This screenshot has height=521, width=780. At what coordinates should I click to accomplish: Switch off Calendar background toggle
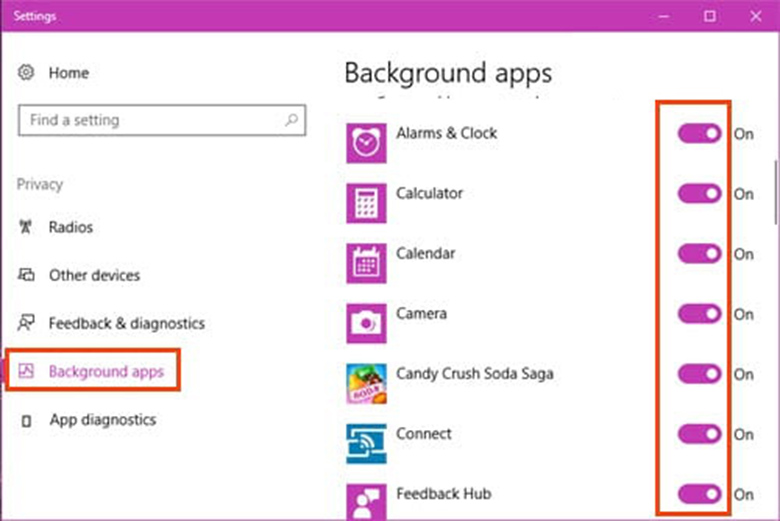coord(699,254)
